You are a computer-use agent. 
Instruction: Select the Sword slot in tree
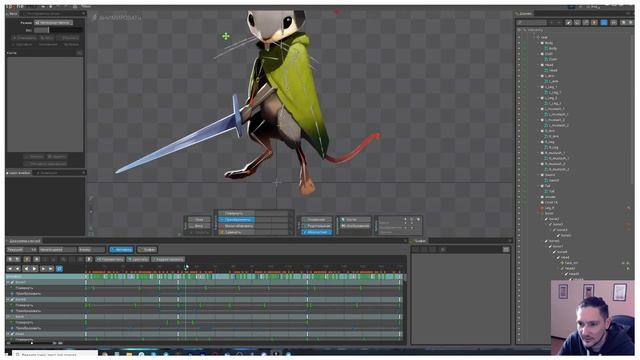click(x=550, y=175)
